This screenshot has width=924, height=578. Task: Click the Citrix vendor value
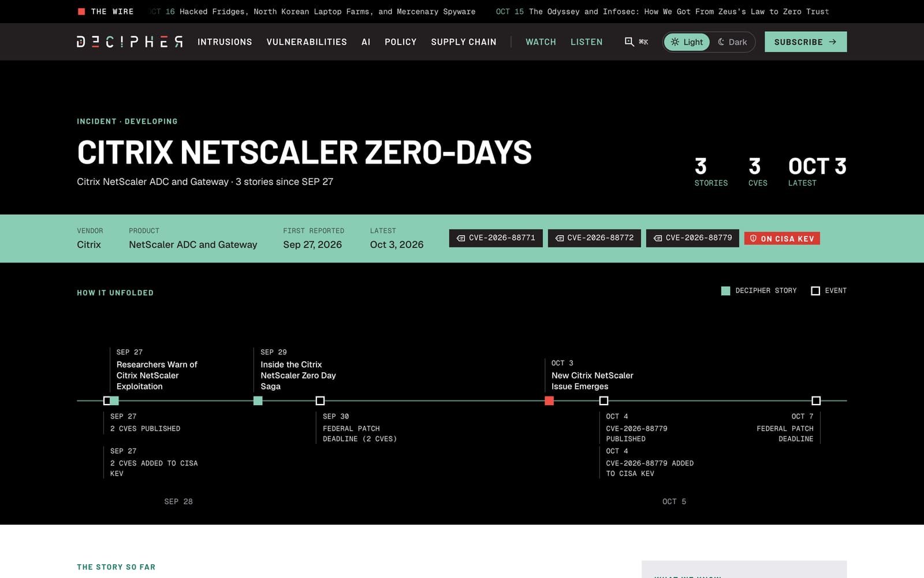point(89,244)
